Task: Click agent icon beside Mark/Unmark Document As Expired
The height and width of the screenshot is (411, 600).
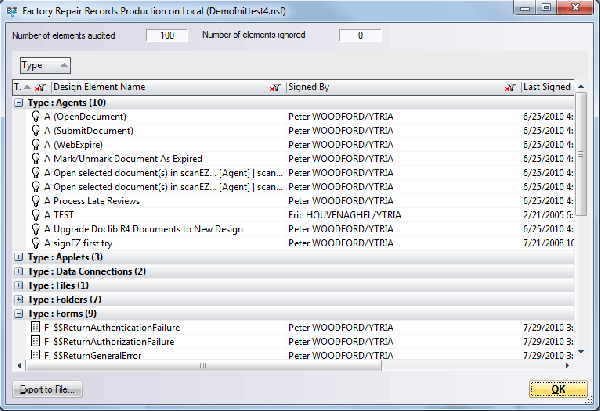Action: point(36,158)
